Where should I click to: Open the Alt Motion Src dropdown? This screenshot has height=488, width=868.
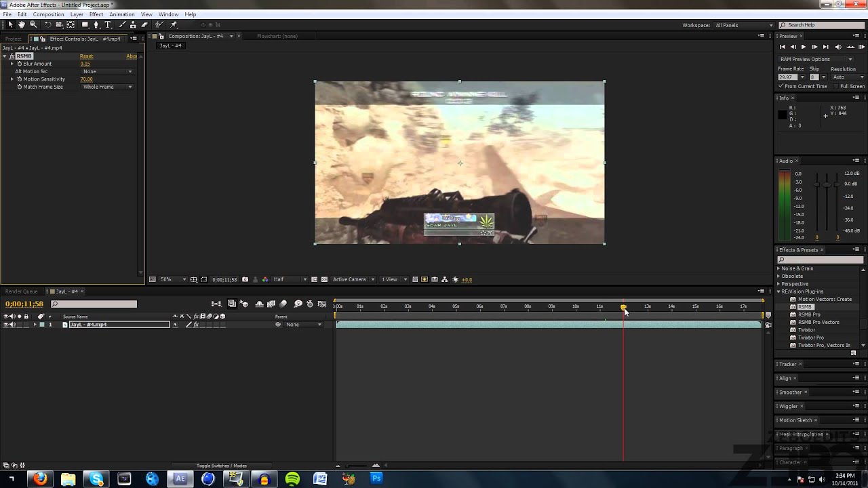tap(107, 71)
